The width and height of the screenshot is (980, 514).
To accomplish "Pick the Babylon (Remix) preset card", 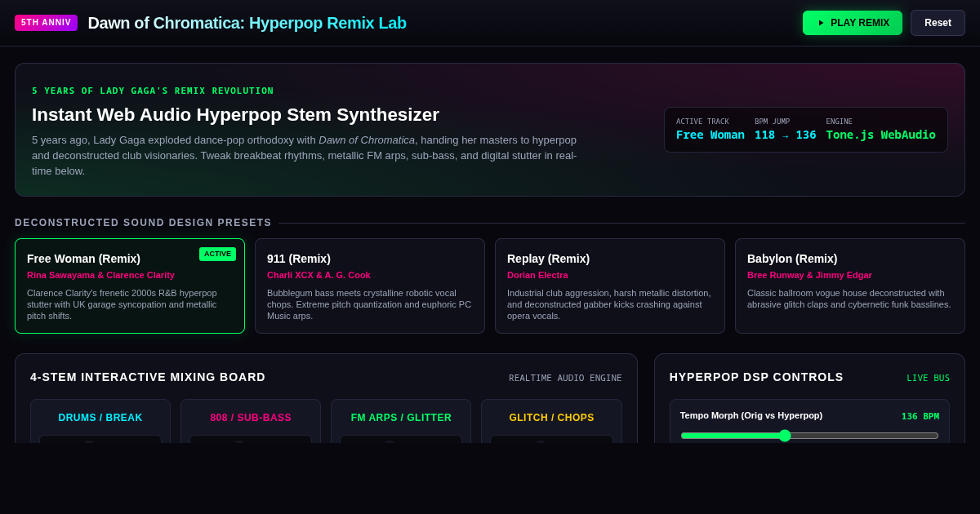I will pos(850,286).
